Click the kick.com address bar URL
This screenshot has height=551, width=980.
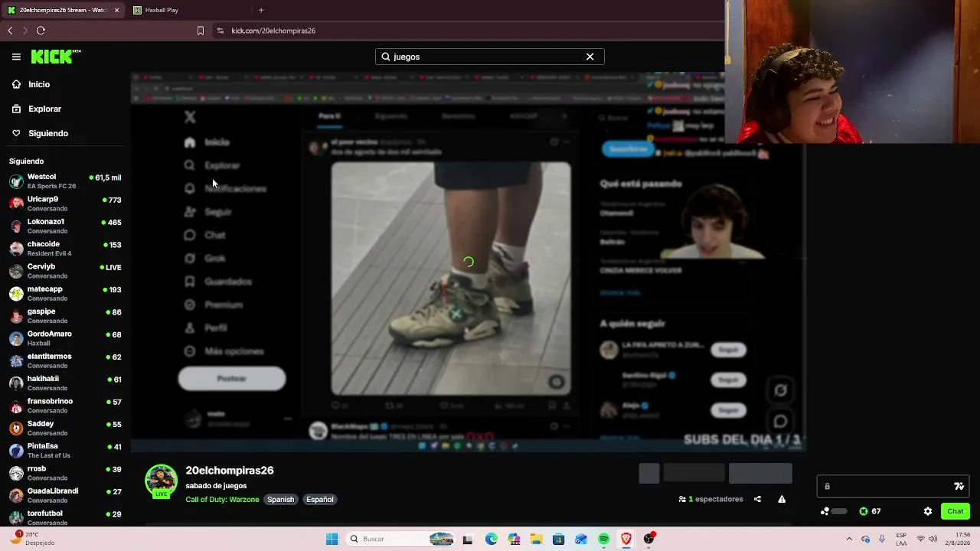273,31
